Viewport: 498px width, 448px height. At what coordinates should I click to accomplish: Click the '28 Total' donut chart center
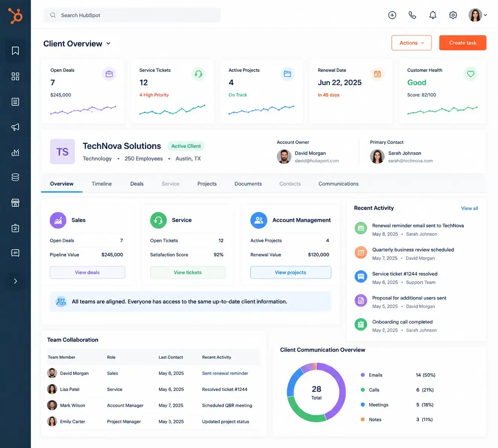point(316,392)
